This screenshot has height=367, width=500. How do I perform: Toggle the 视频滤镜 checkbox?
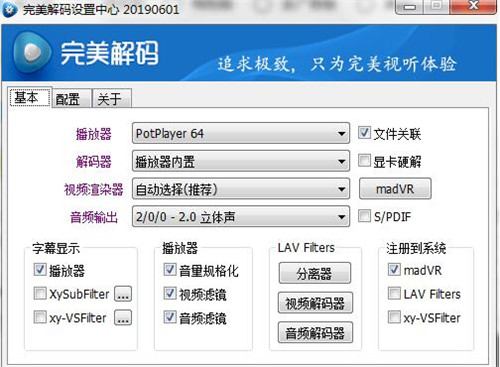[170, 293]
